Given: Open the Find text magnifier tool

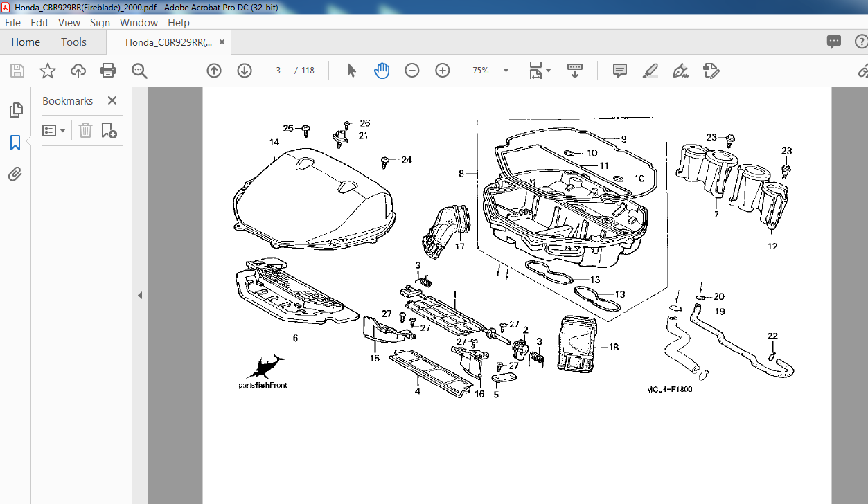Looking at the screenshot, I should pyautogui.click(x=139, y=71).
